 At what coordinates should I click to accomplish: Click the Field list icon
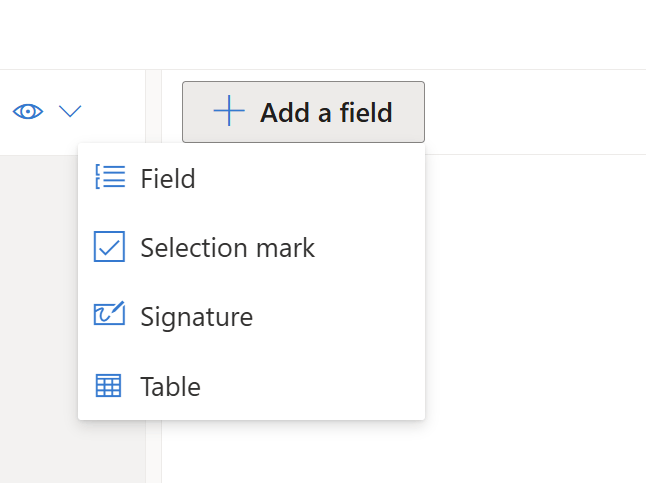point(109,178)
